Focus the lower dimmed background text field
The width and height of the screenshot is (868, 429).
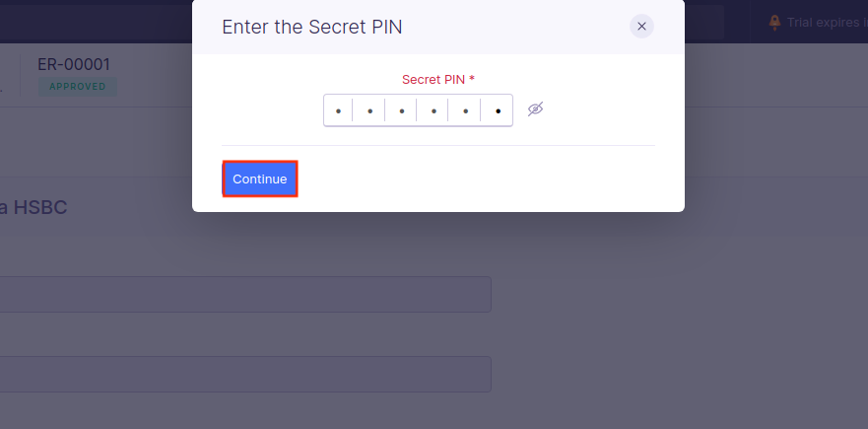point(244,375)
